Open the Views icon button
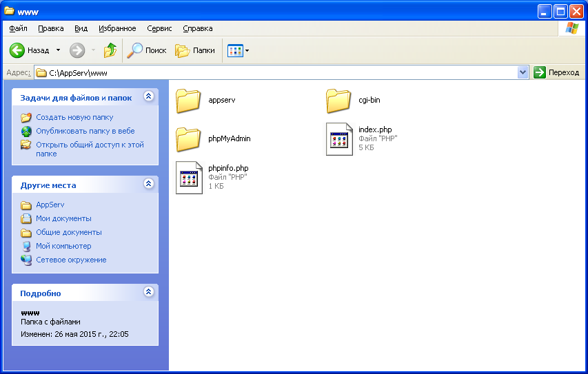 click(236, 50)
